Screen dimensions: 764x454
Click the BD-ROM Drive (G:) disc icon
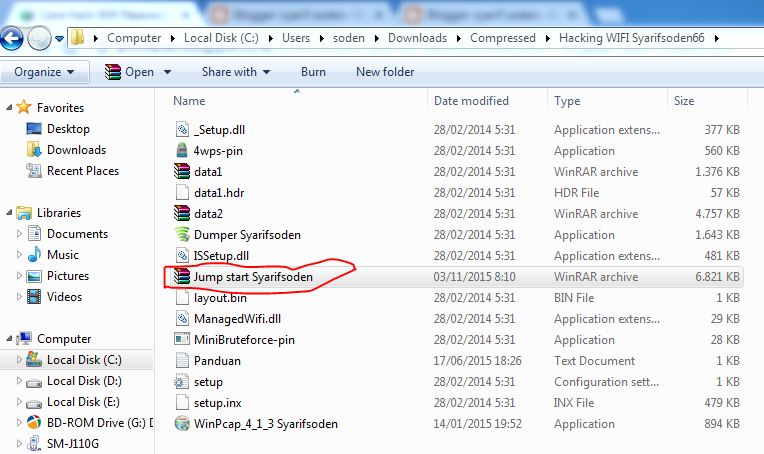34,422
